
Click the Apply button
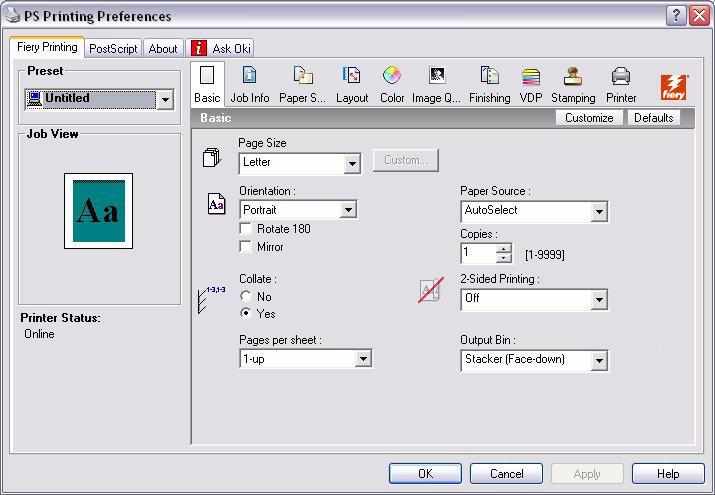click(x=587, y=474)
